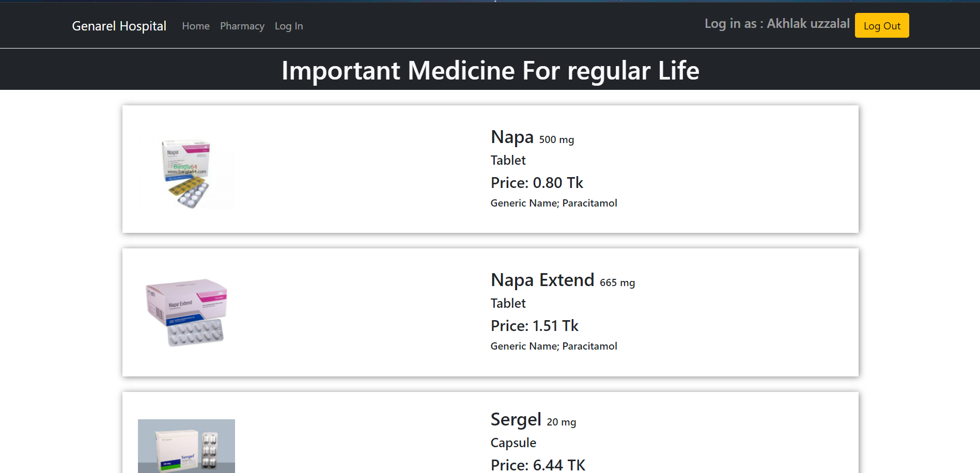Image resolution: width=980 pixels, height=473 pixels.
Task: Click the Price: 0.80 Tk text
Action: 537,183
